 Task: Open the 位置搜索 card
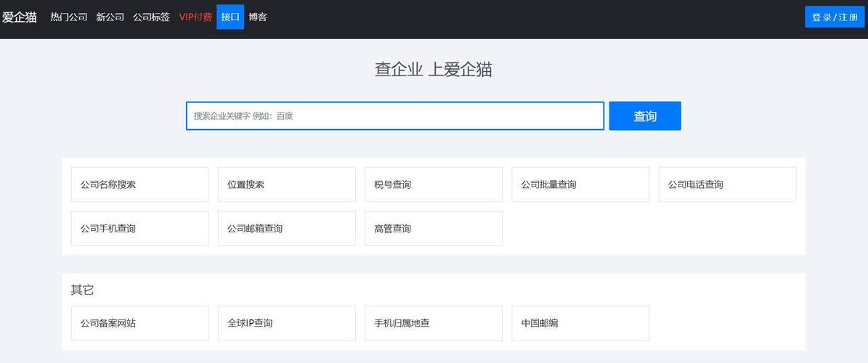(286, 184)
